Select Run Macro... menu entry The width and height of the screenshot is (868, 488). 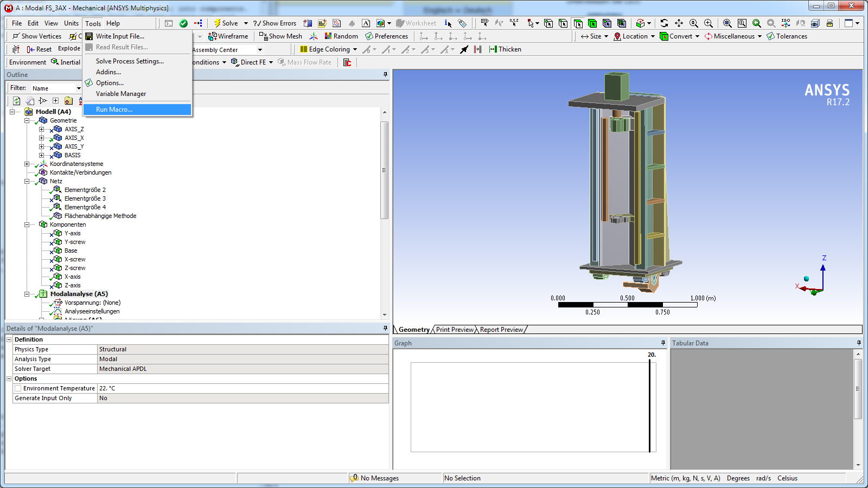coord(137,110)
